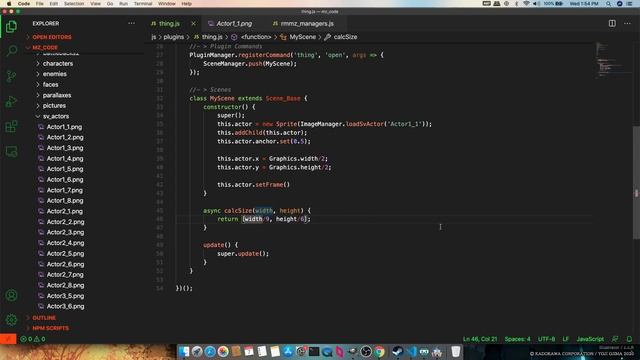Image resolution: width=640 pixels, height=360 pixels.
Task: Open Finder from the Dock
Action: 184,351
